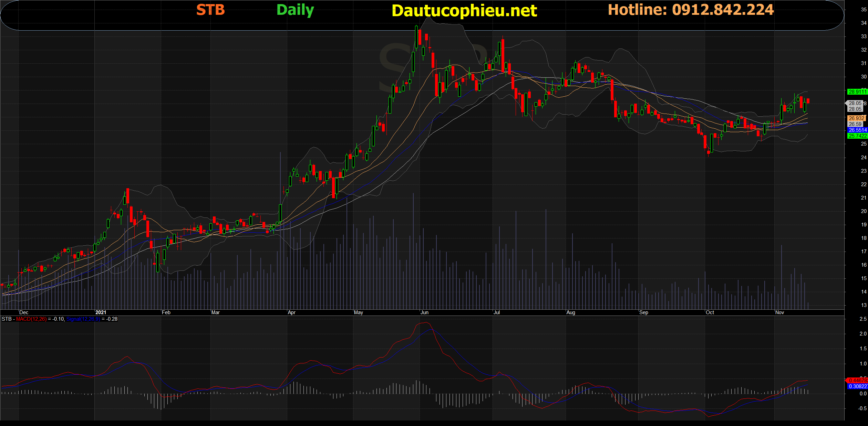The image size is (868, 426).
Task: Click the gray 26.59 price tag
Action: point(855,124)
